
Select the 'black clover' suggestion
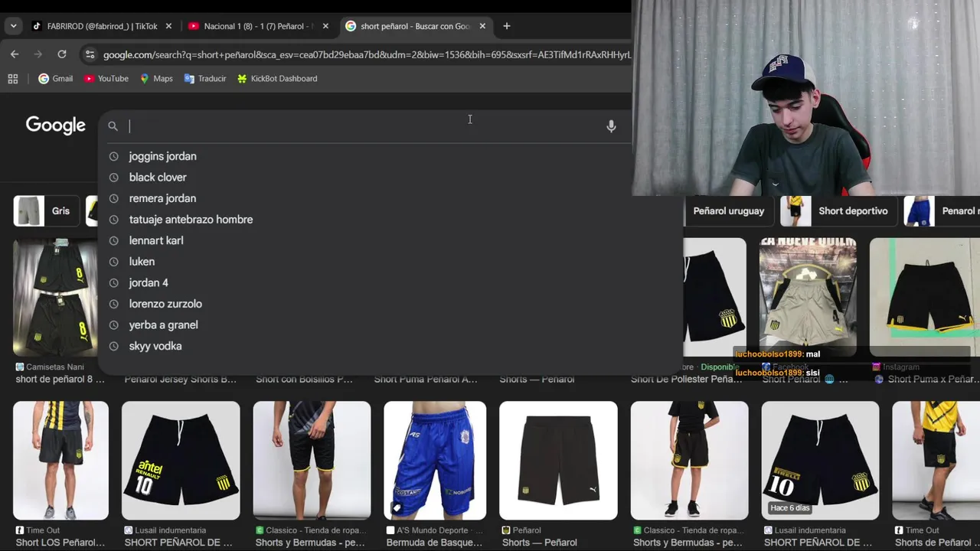click(x=390, y=178)
